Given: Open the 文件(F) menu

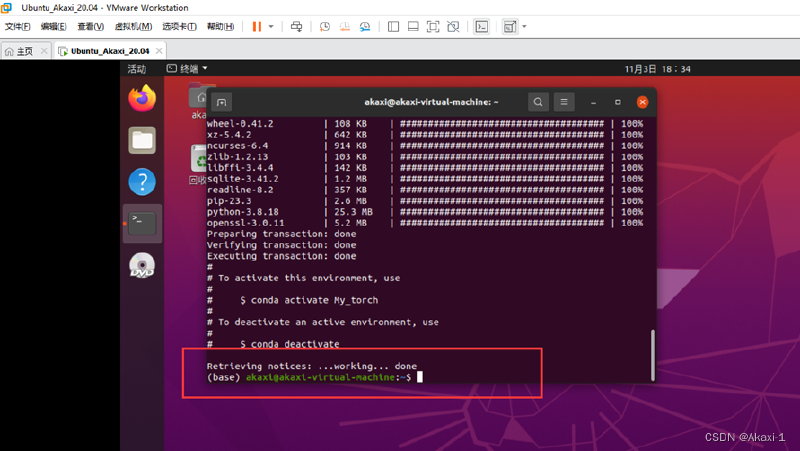Looking at the screenshot, I should coord(18,27).
